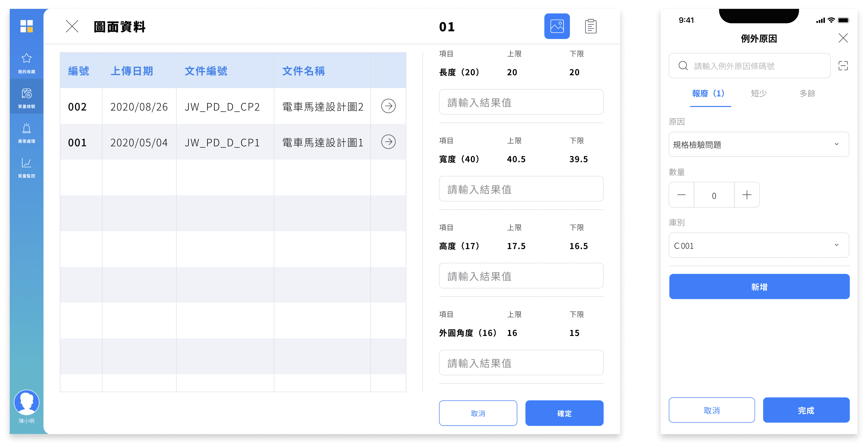868x442 pixels.
Task: Tap the barcode scan icon
Action: [843, 66]
